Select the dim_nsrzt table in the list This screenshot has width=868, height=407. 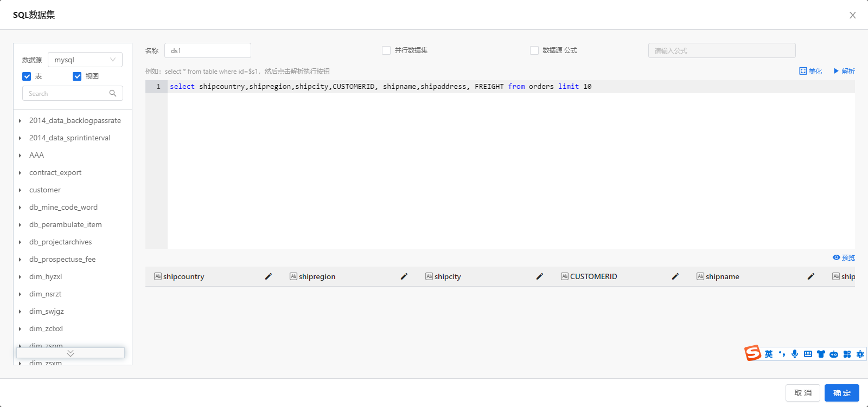click(x=46, y=294)
